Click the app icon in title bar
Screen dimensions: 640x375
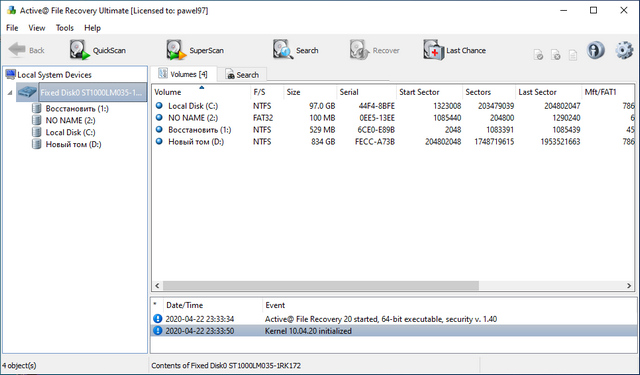click(x=11, y=10)
